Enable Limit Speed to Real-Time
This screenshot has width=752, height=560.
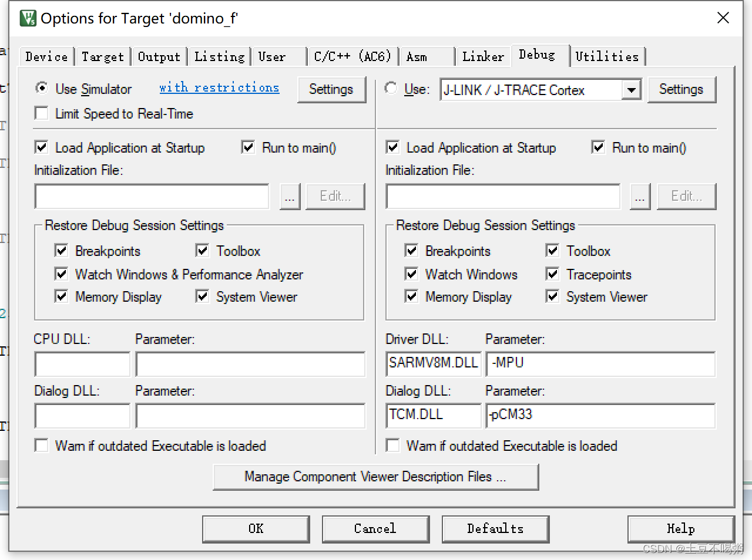[x=41, y=113]
